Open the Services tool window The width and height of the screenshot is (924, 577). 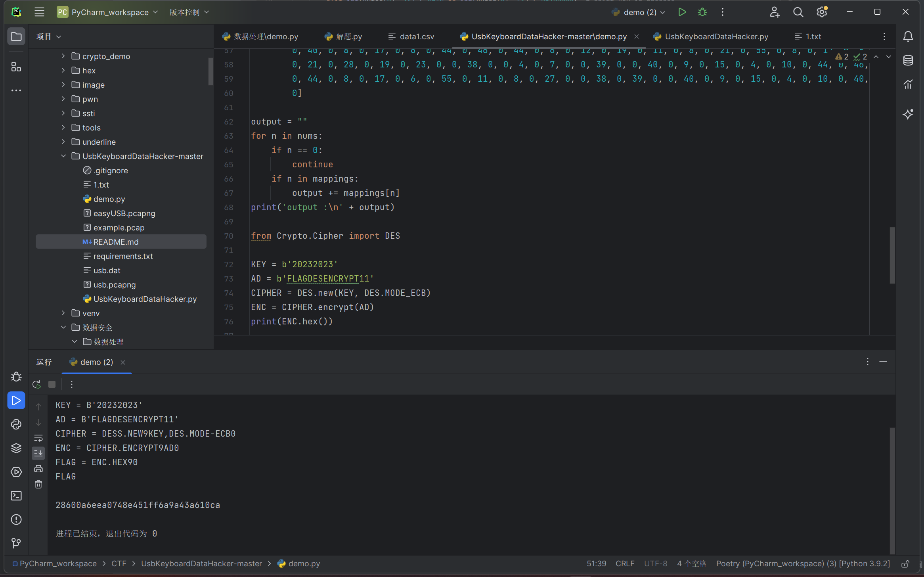(x=16, y=472)
